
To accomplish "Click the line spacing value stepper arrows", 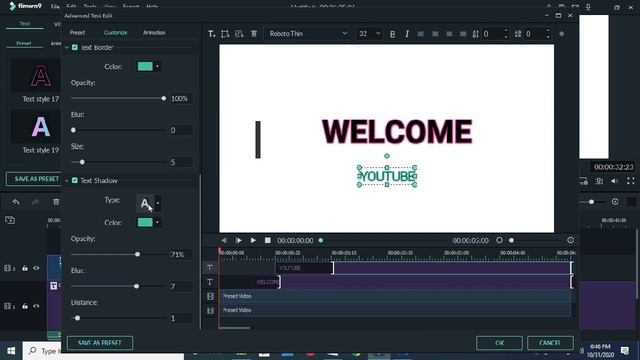I will (x=506, y=34).
